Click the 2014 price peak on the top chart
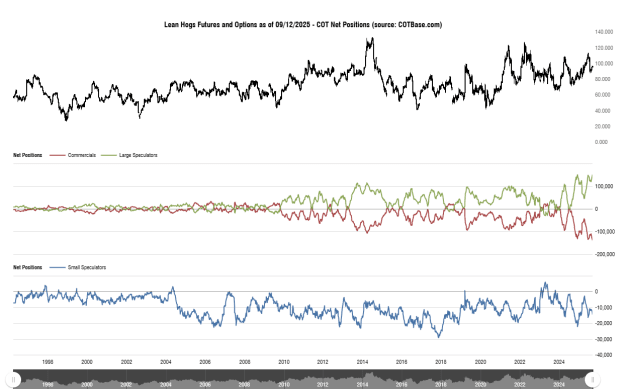625x389 pixels. [x=372, y=39]
